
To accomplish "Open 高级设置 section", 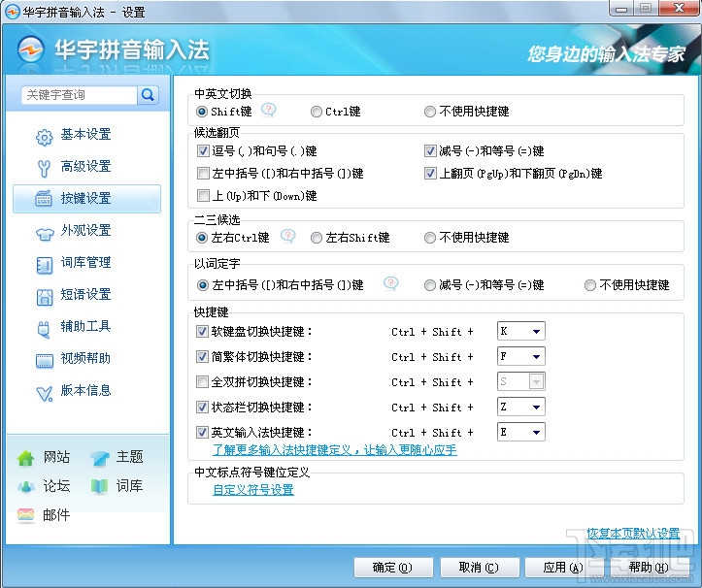I will point(86,167).
